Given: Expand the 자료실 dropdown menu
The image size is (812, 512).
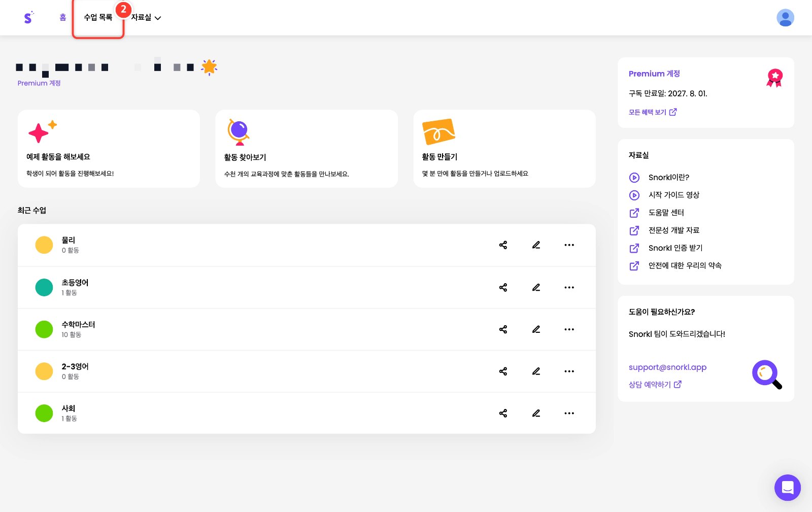Looking at the screenshot, I should click(146, 18).
